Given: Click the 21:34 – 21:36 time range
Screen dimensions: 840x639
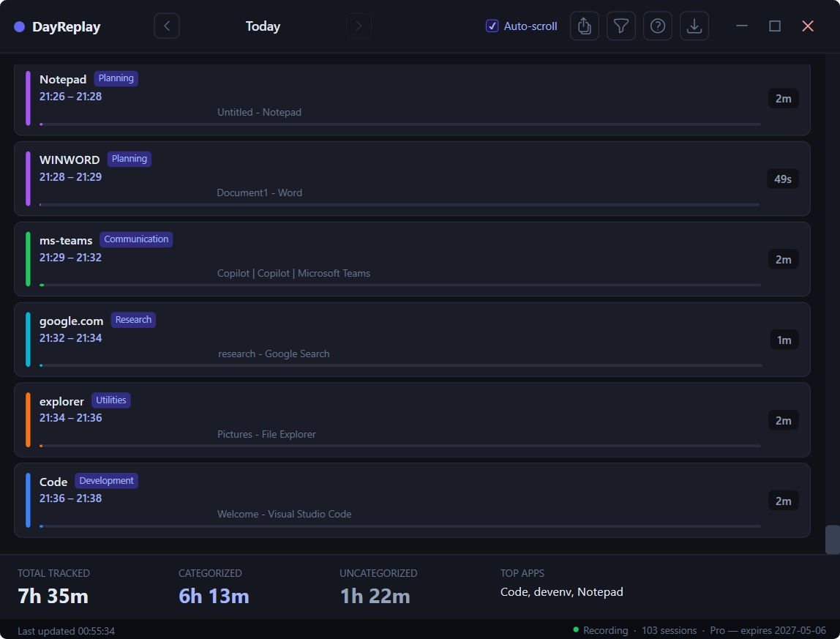Looking at the screenshot, I should (x=70, y=418).
